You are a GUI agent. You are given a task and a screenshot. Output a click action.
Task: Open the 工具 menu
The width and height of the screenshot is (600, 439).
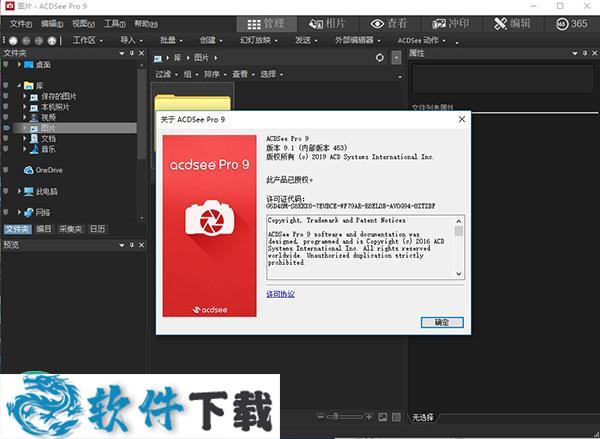point(114,24)
